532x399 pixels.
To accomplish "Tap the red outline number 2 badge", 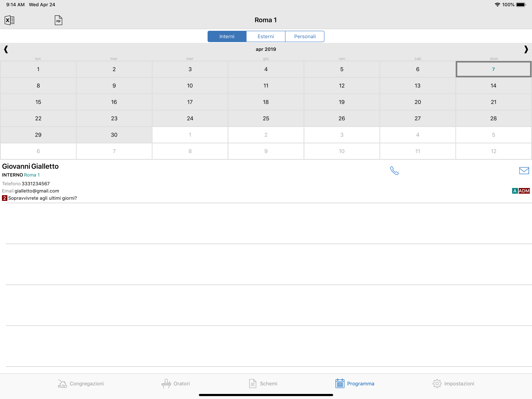I will tap(4, 198).
